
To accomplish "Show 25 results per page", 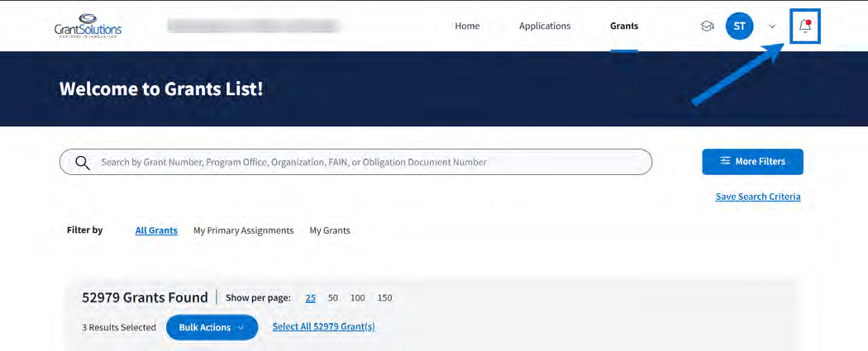I will coord(311,298).
